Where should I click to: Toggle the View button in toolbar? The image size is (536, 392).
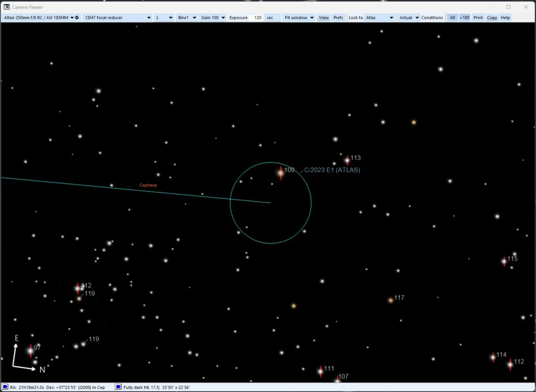(323, 18)
